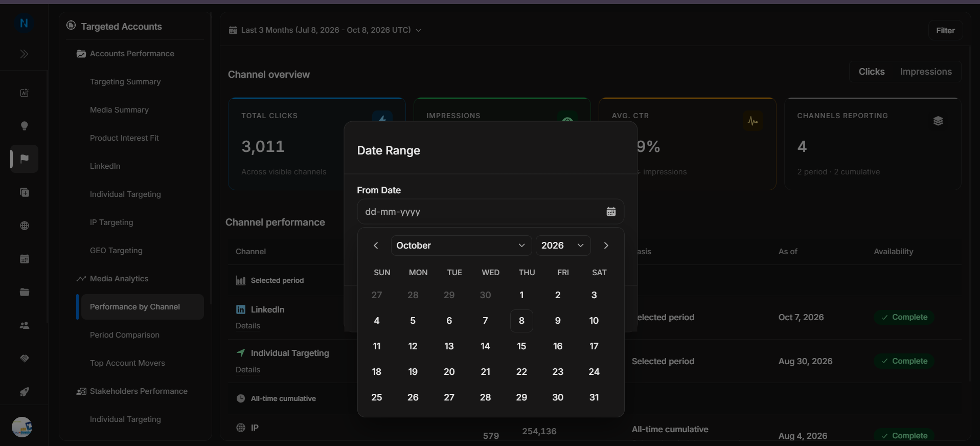Open the 2026 year dropdown
This screenshot has height=446, width=980.
coord(563,246)
